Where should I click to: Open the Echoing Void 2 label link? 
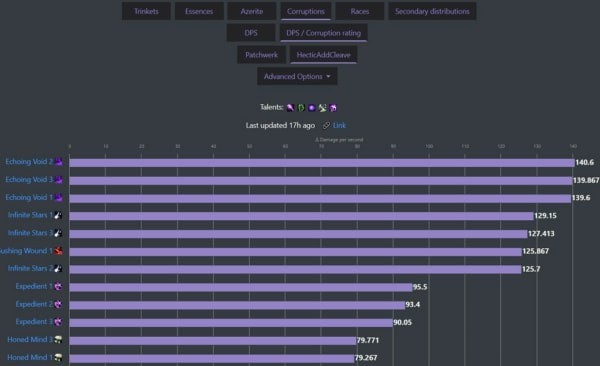[29, 162]
